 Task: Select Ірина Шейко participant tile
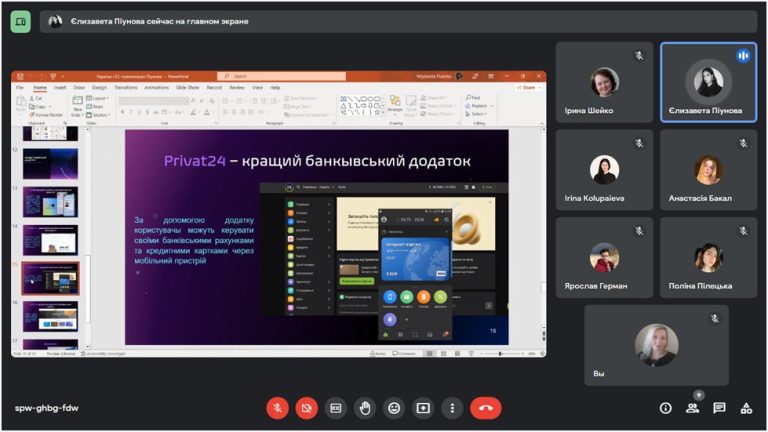604,82
